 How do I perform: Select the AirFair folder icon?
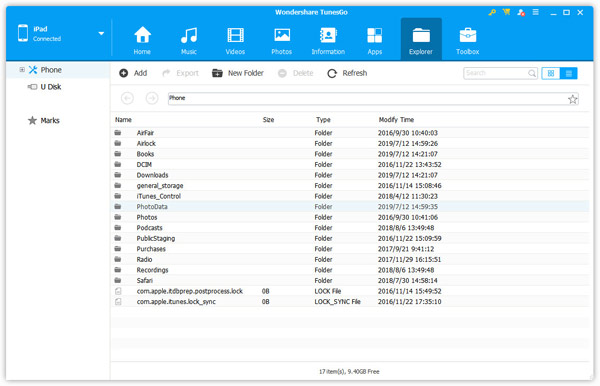(x=118, y=133)
